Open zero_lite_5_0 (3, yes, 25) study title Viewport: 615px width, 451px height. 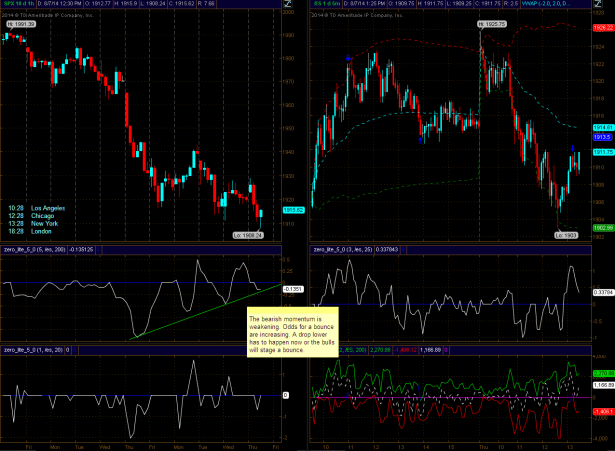350,248
